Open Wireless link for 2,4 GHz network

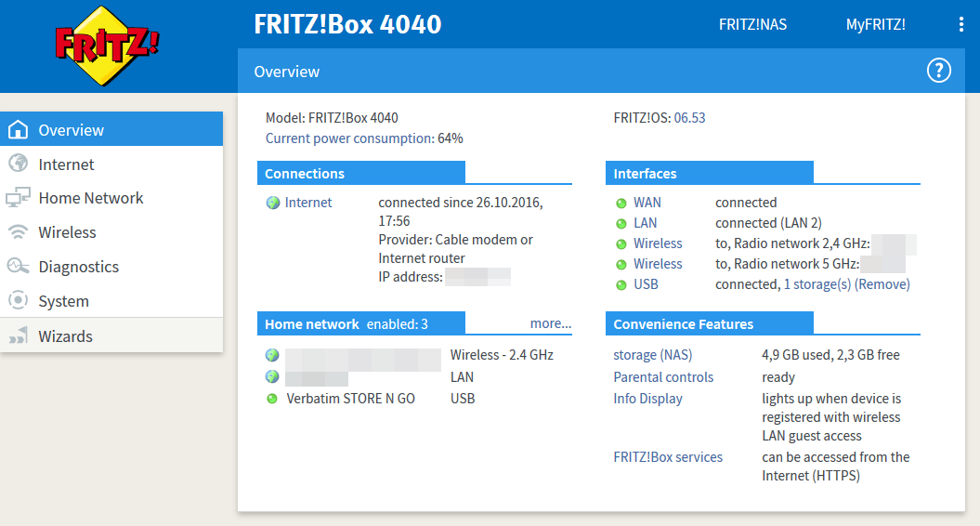click(x=658, y=243)
